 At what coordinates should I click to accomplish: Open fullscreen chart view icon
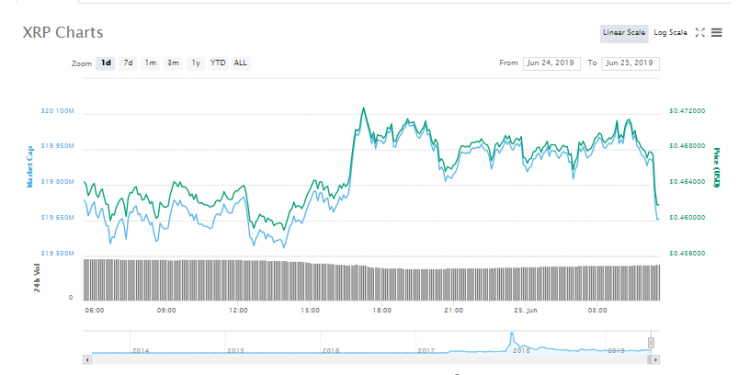coord(700,33)
